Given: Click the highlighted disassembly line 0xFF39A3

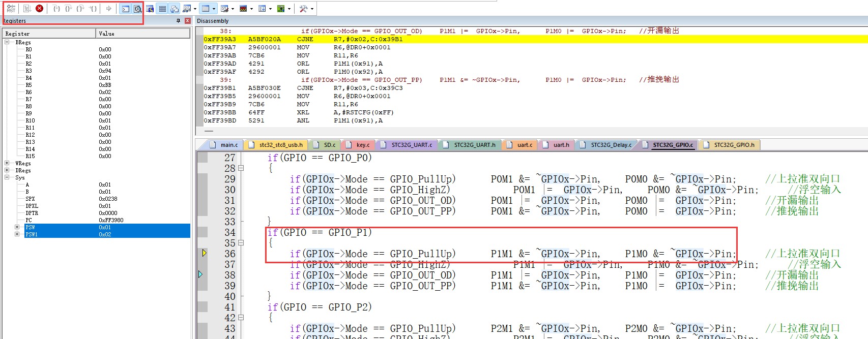Looking at the screenshot, I should [535, 39].
